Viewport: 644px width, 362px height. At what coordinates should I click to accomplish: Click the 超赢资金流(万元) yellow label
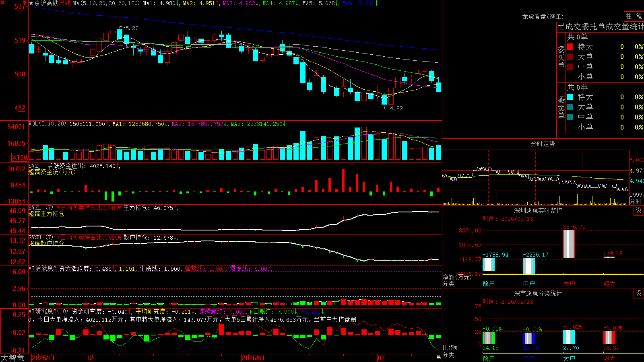point(52,172)
